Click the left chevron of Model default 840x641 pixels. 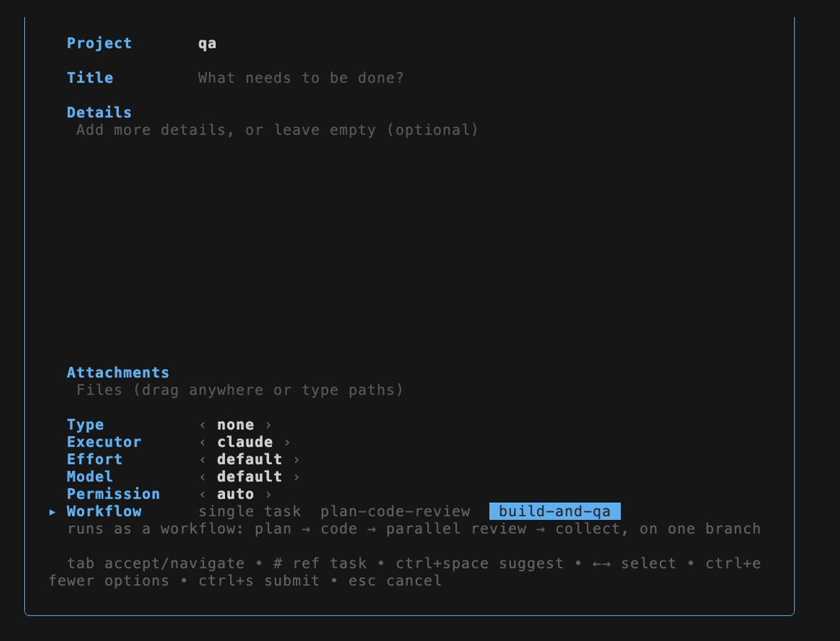tap(202, 477)
